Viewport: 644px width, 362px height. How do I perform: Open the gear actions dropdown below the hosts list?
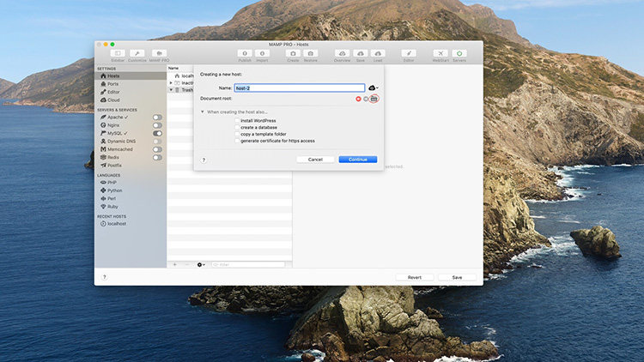[x=201, y=265]
